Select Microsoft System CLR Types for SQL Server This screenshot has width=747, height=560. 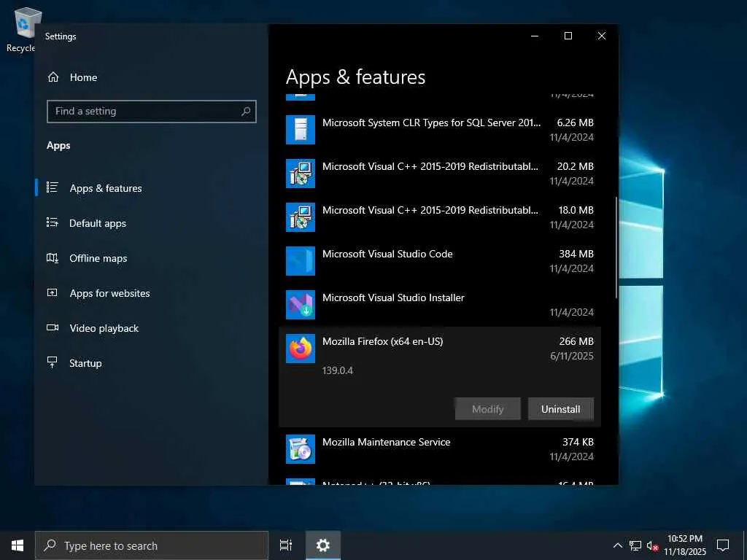(440, 130)
